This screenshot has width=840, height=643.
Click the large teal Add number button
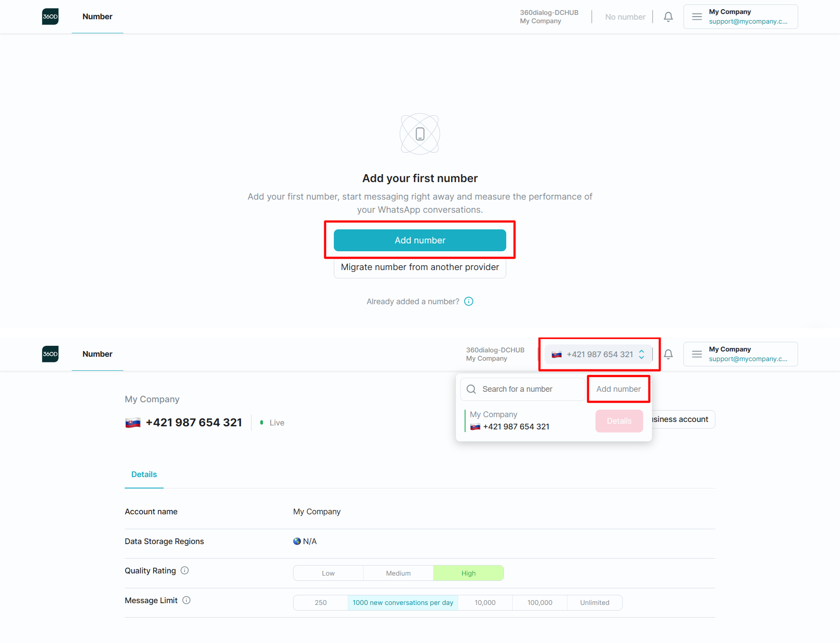(x=420, y=240)
